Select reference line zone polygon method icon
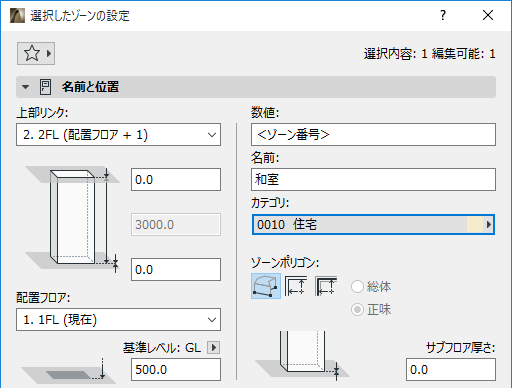Image resolution: width=512 pixels, height=388 pixels. (x=326, y=286)
